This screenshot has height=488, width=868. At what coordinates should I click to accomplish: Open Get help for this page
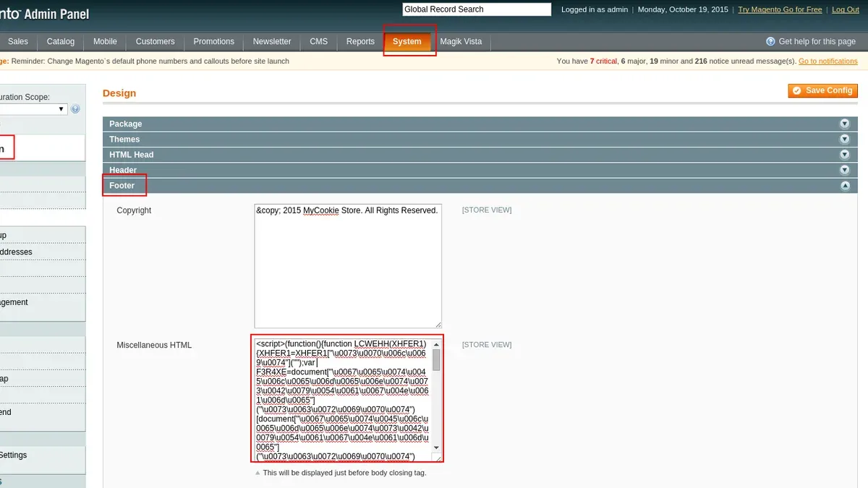817,41
